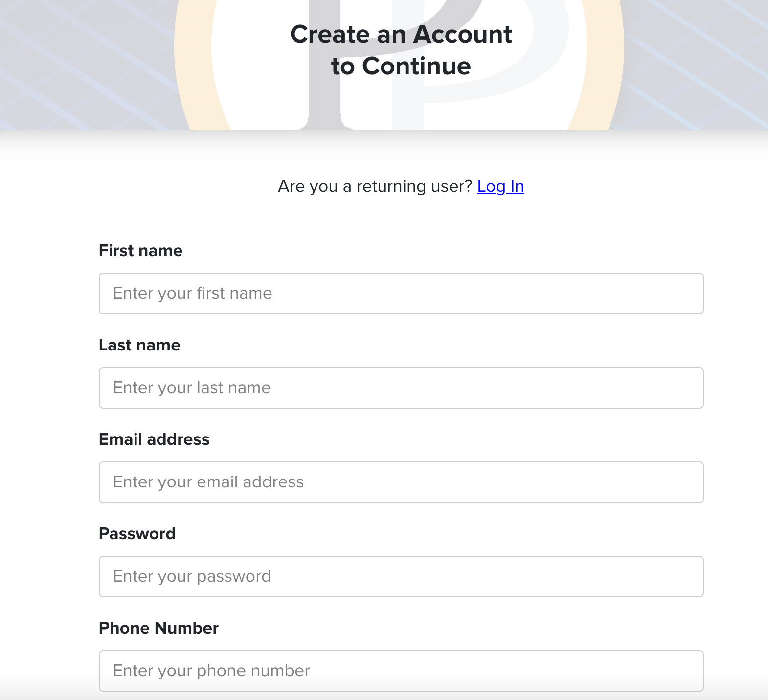Click the "to Continue" heading line

click(401, 66)
